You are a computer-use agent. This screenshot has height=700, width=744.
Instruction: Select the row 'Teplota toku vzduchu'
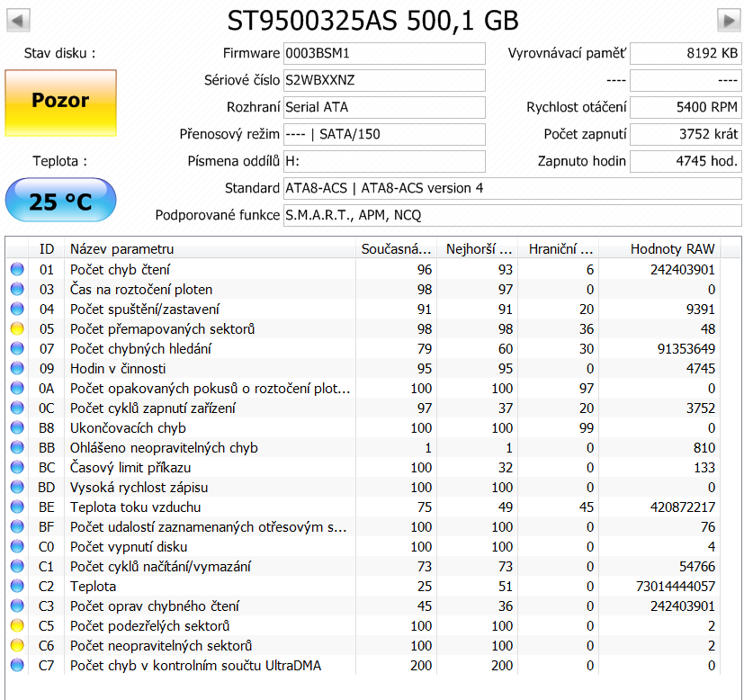point(363,507)
